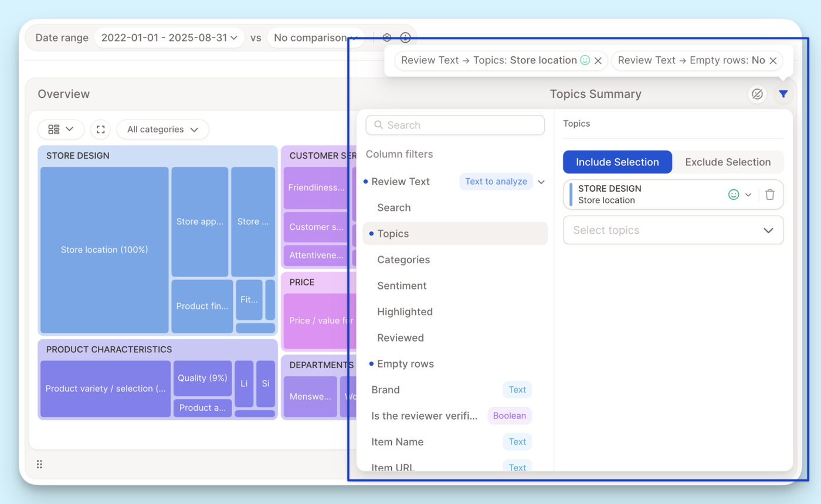This screenshot has height=504, width=821.
Task: Open the settings gear next to date range
Action: (386, 38)
